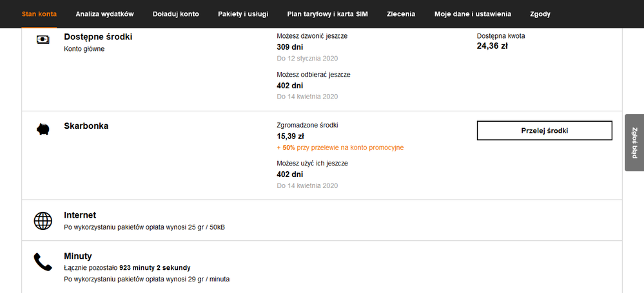
Task: Switch to the Zgody tab
Action: 540,14
